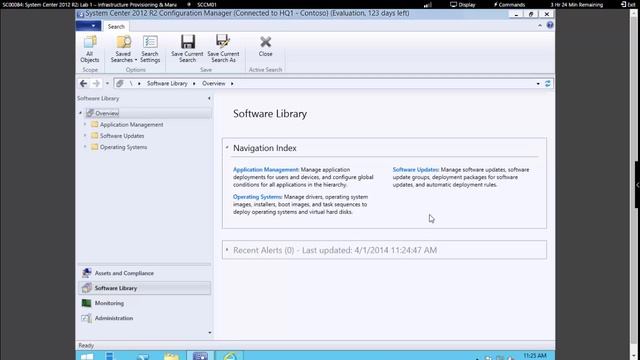Open the blue application menu dropdown
640x360 pixels.
(88, 26)
